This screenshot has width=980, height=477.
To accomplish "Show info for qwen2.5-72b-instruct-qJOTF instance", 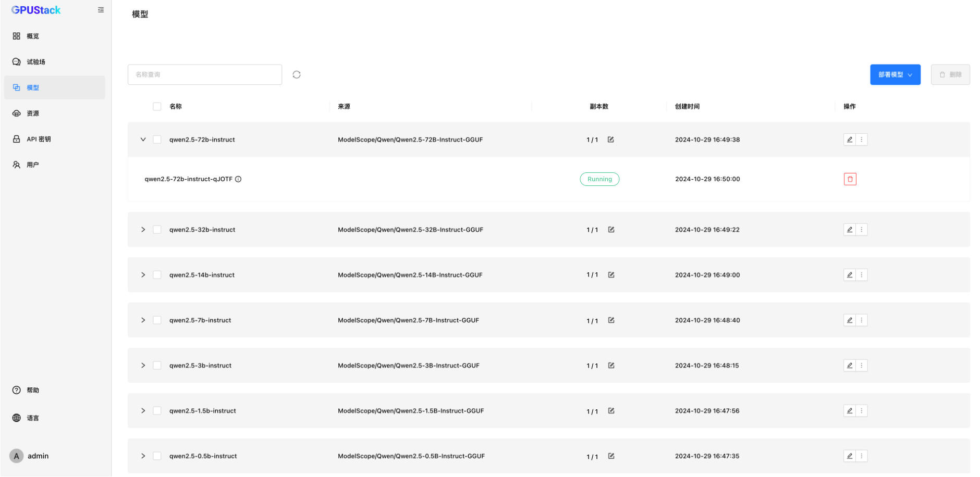I will (x=238, y=179).
